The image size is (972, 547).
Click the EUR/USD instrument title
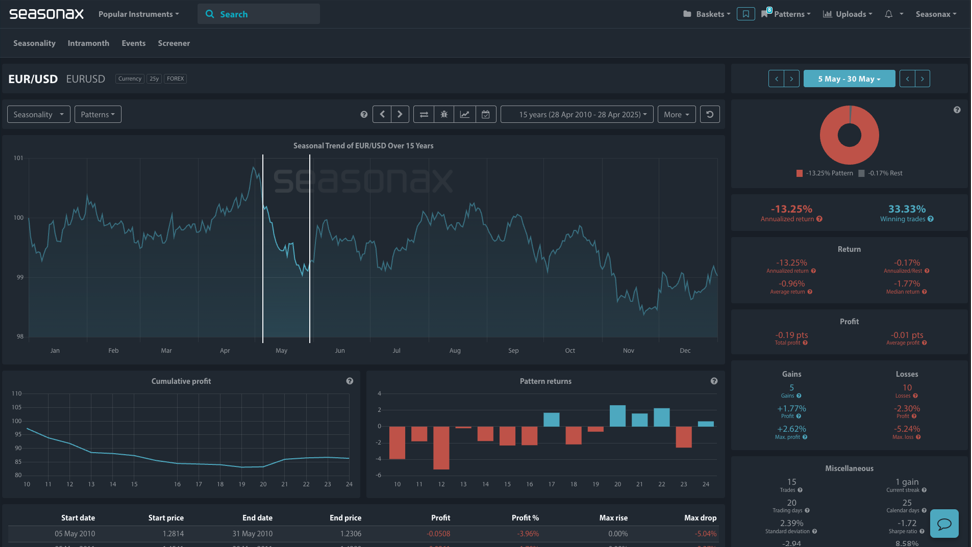pyautogui.click(x=33, y=79)
